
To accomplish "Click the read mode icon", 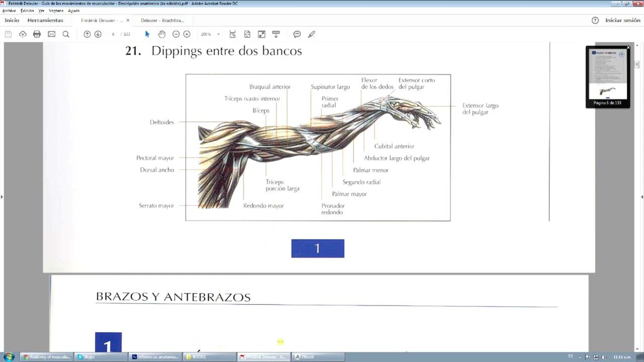I will pyautogui.click(x=276, y=34).
